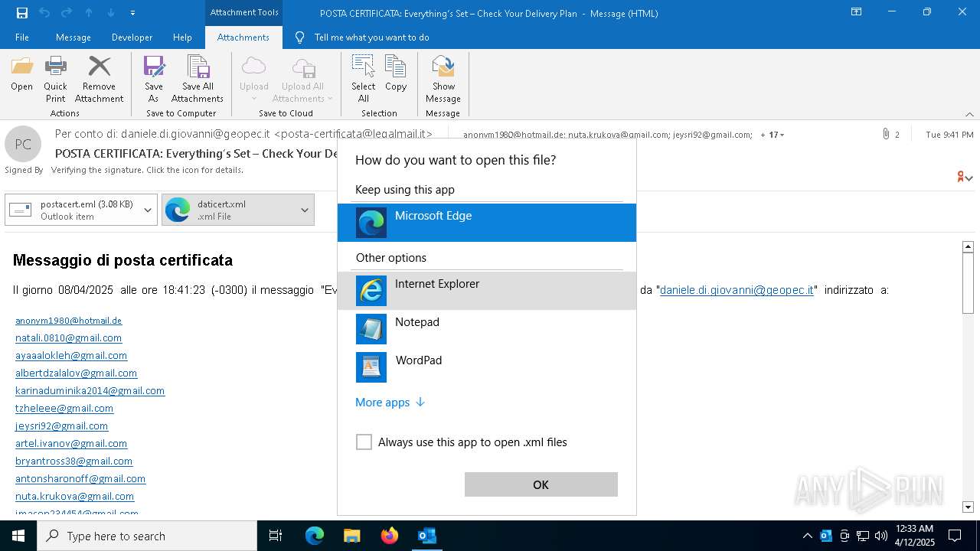Click the Save icon in title bar
The height and width of the screenshot is (551, 980).
click(21, 13)
